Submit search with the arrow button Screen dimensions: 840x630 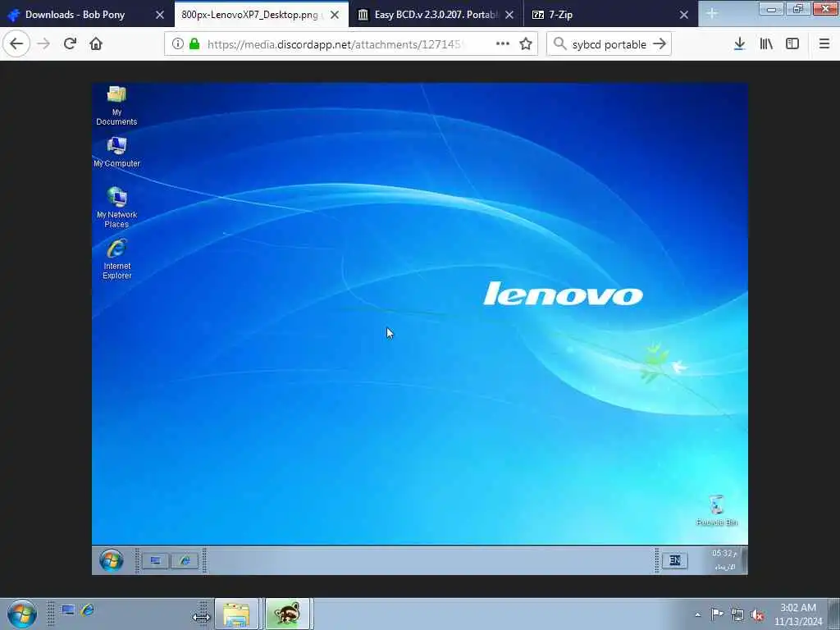pyautogui.click(x=660, y=44)
